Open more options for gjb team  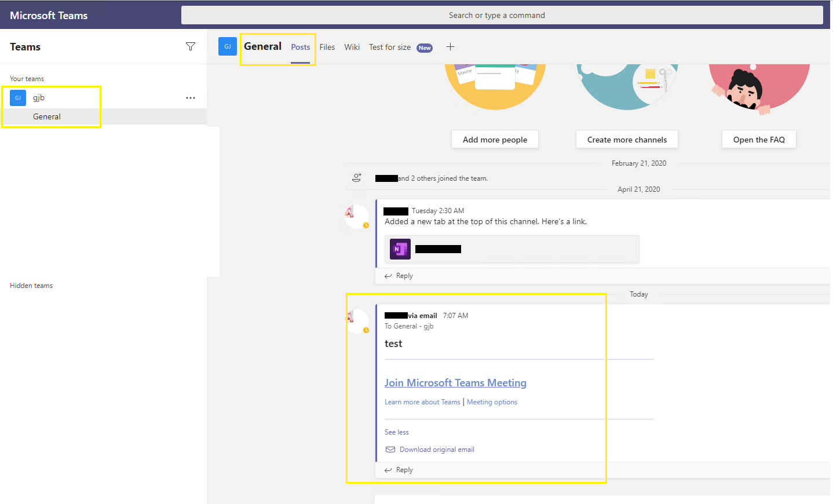[191, 98]
